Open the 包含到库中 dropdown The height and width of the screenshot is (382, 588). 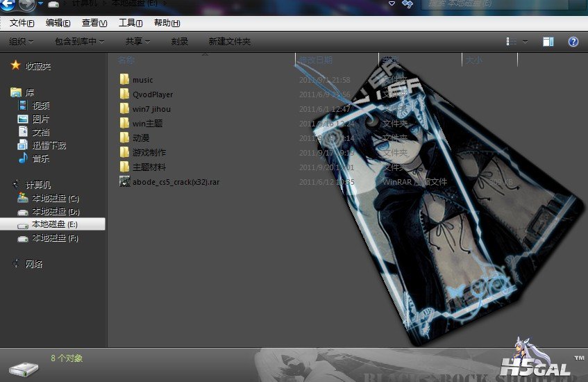(79, 41)
